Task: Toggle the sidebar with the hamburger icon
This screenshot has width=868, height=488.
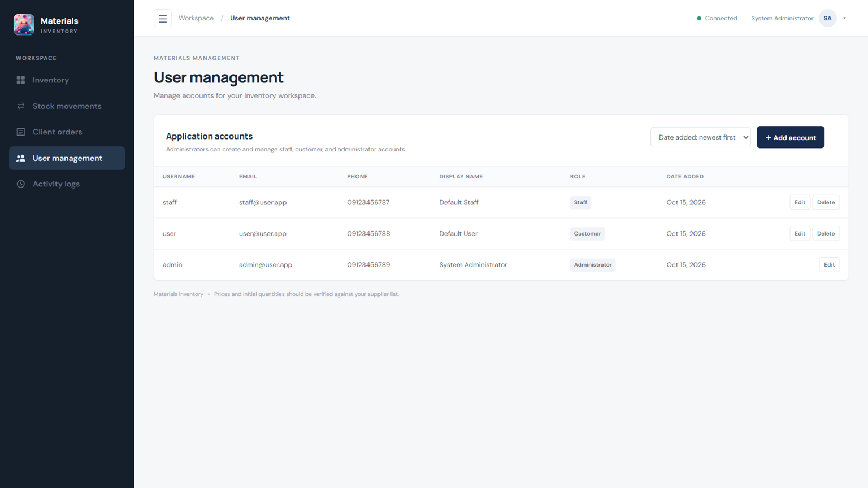Action: coord(163,19)
